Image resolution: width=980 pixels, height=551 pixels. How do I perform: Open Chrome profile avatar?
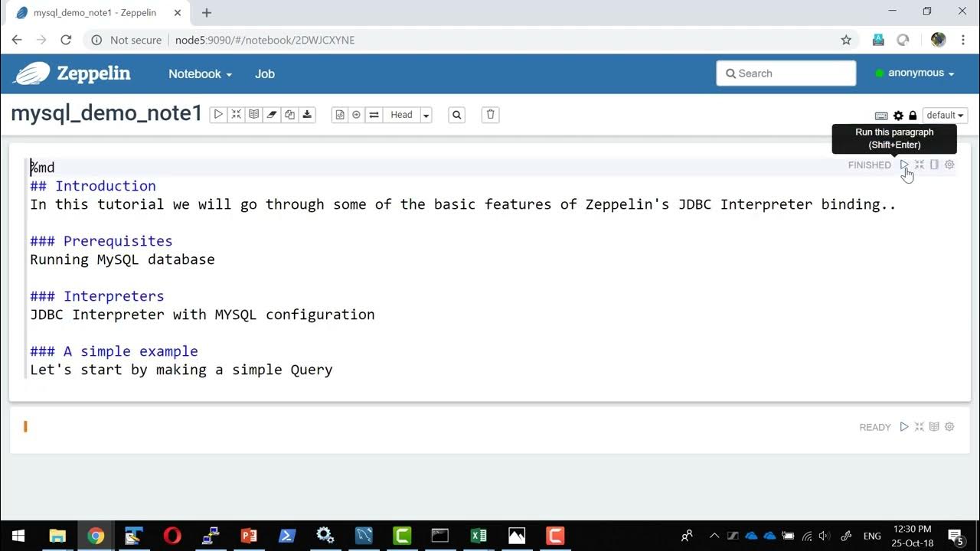coord(939,40)
